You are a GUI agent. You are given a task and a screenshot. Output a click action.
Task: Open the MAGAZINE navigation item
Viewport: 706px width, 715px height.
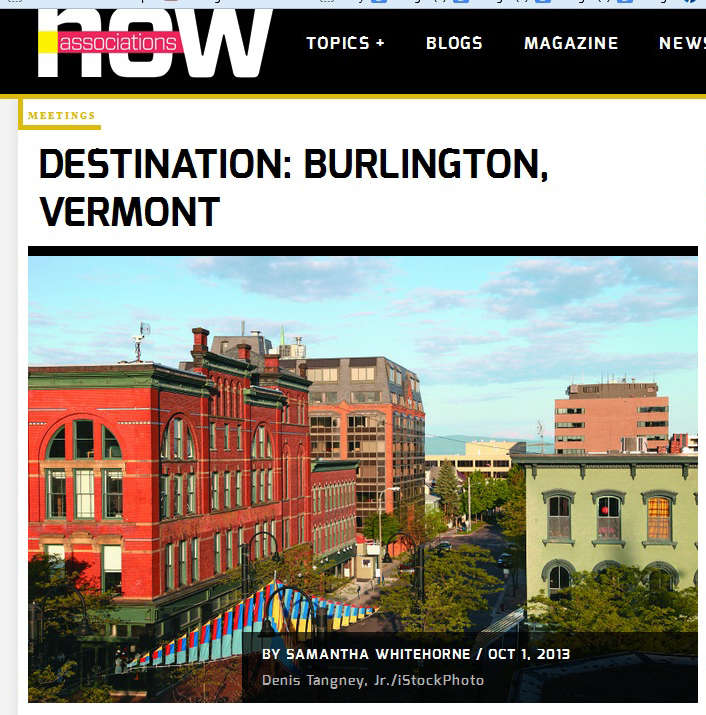571,43
